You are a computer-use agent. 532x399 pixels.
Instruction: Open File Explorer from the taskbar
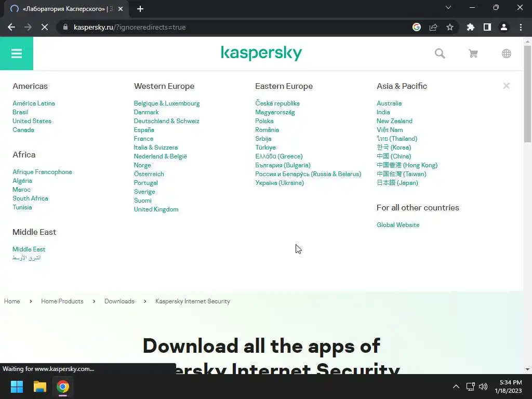click(x=39, y=387)
